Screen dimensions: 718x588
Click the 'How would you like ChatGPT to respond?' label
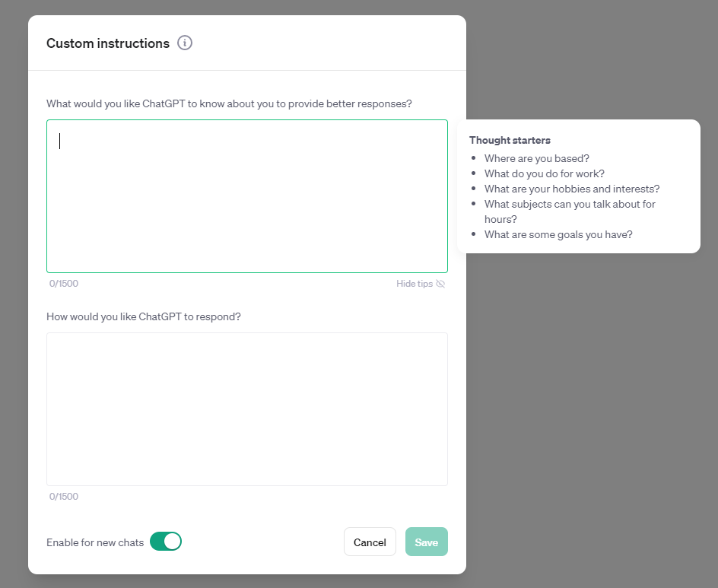coord(144,316)
